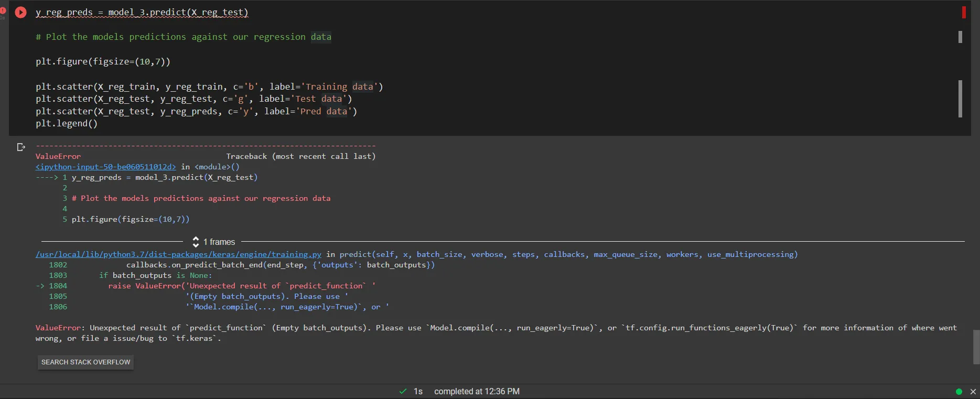Run the model_3.predict code cell

pyautogui.click(x=20, y=12)
